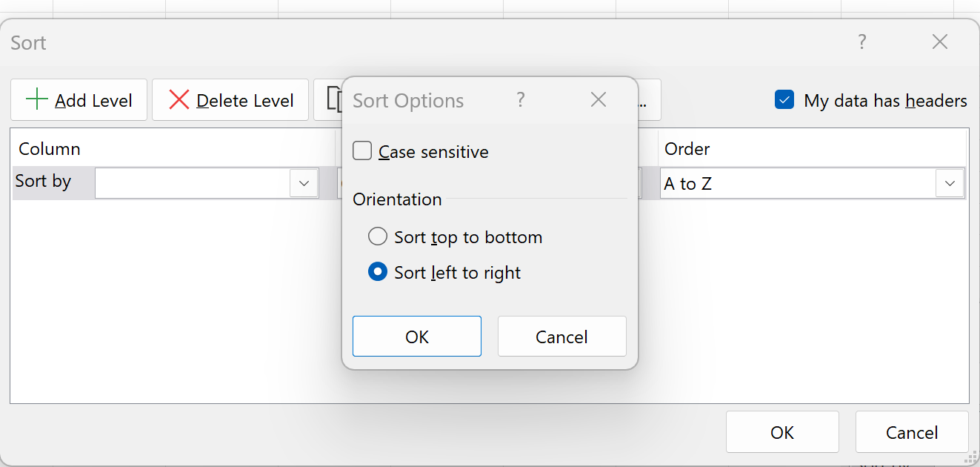This screenshot has width=980, height=467.
Task: Choose the Sort left to right option
Action: click(x=378, y=273)
